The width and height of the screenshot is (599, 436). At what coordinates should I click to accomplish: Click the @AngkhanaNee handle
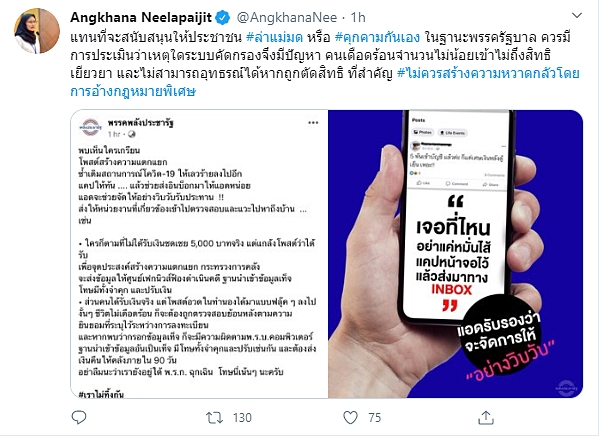pos(287,18)
